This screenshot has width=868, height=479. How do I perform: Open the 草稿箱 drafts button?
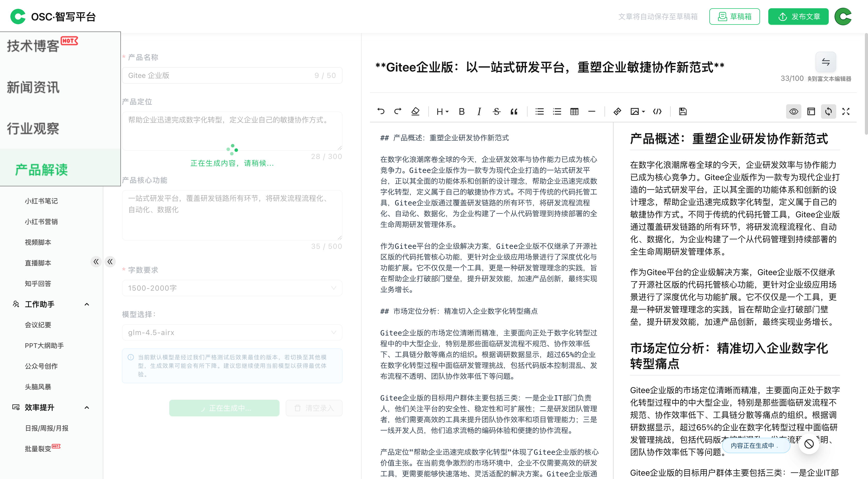[734, 17]
